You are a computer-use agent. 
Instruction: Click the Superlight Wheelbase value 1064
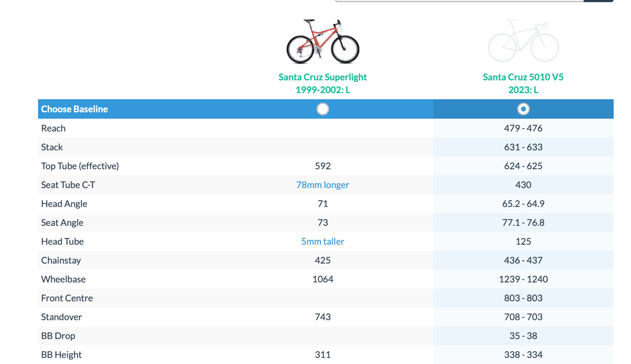[x=322, y=279]
